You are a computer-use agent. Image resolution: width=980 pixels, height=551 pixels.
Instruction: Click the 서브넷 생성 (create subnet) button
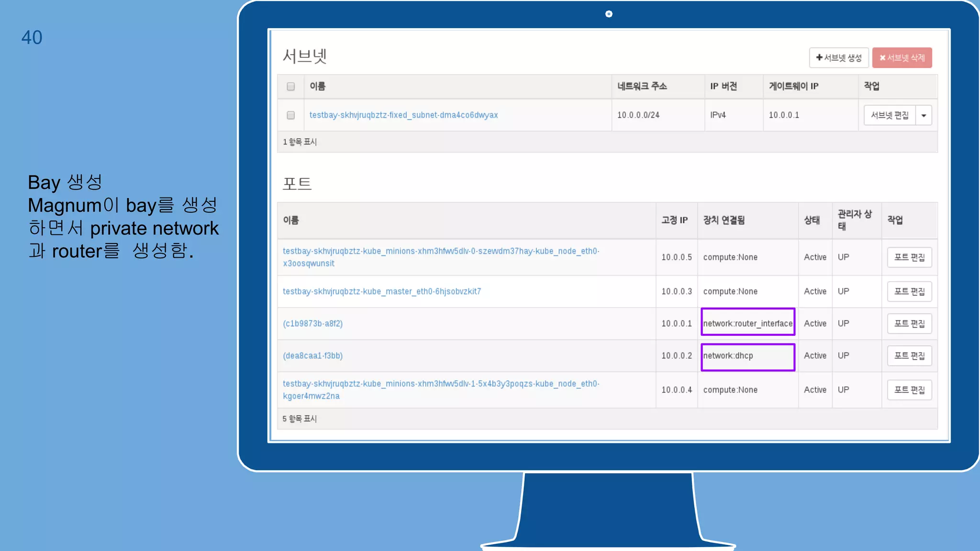point(838,58)
